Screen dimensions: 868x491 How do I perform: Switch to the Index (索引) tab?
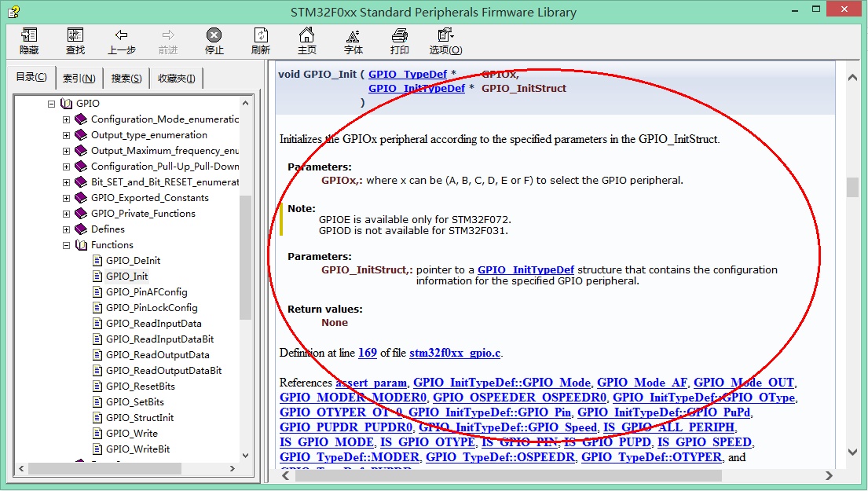(x=79, y=79)
